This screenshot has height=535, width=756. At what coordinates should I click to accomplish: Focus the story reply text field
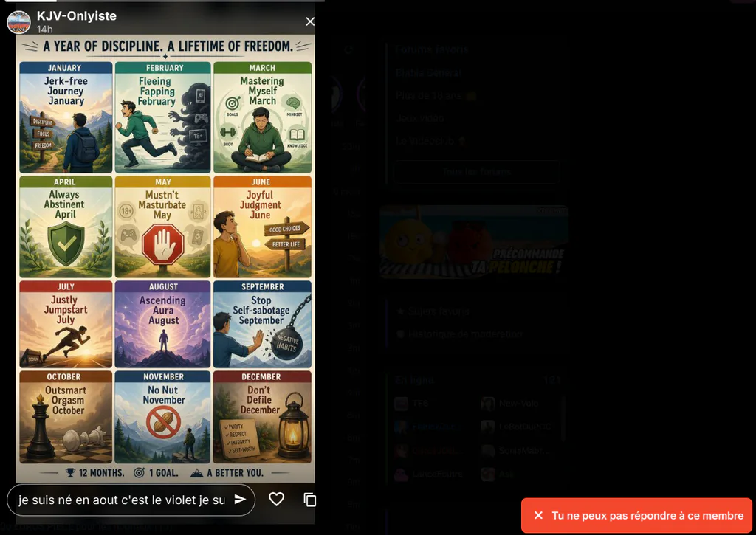pyautogui.click(x=123, y=500)
